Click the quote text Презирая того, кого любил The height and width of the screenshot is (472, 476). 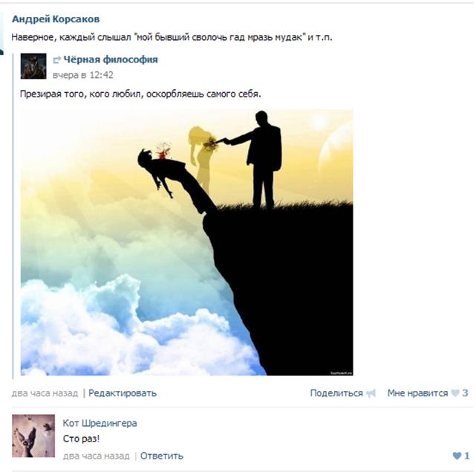point(82,94)
